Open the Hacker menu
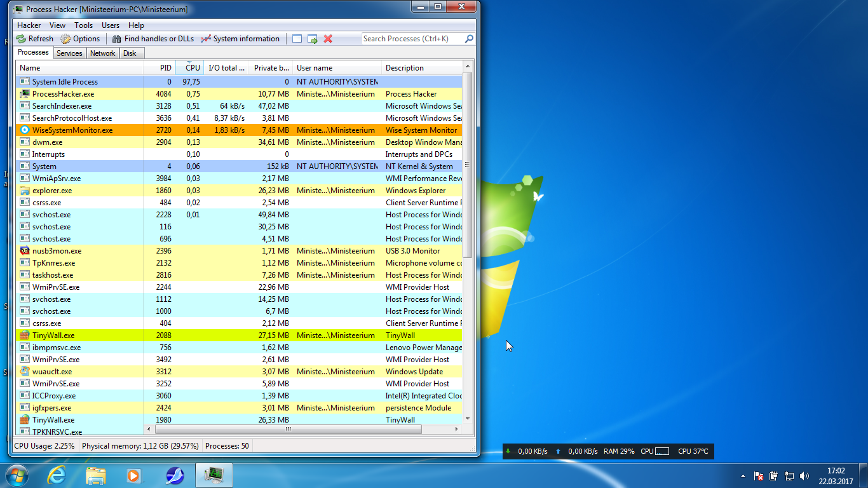 (29, 25)
